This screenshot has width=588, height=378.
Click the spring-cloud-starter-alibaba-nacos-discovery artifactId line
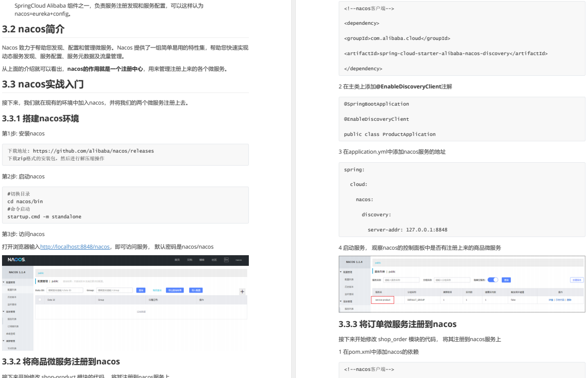point(446,53)
